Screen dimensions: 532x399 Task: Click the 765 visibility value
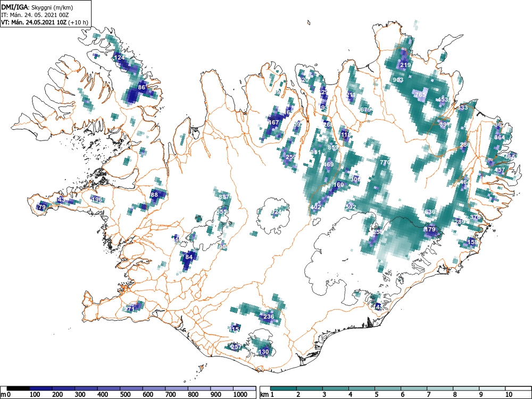coord(420,95)
